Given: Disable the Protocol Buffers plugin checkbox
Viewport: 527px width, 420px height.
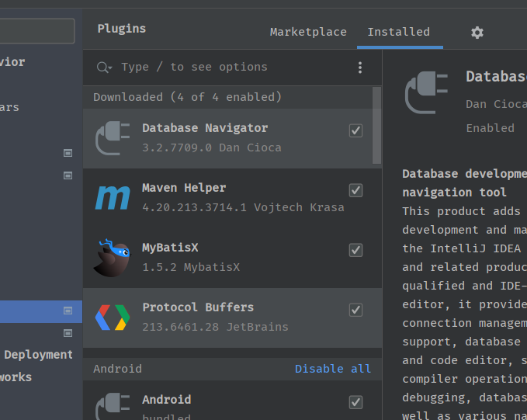Looking at the screenshot, I should pyautogui.click(x=355, y=310).
